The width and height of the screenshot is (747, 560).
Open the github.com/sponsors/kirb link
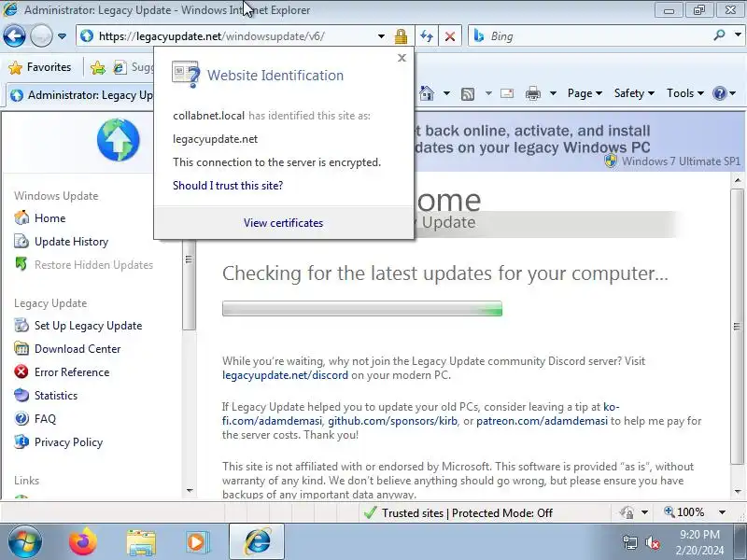(x=392, y=421)
